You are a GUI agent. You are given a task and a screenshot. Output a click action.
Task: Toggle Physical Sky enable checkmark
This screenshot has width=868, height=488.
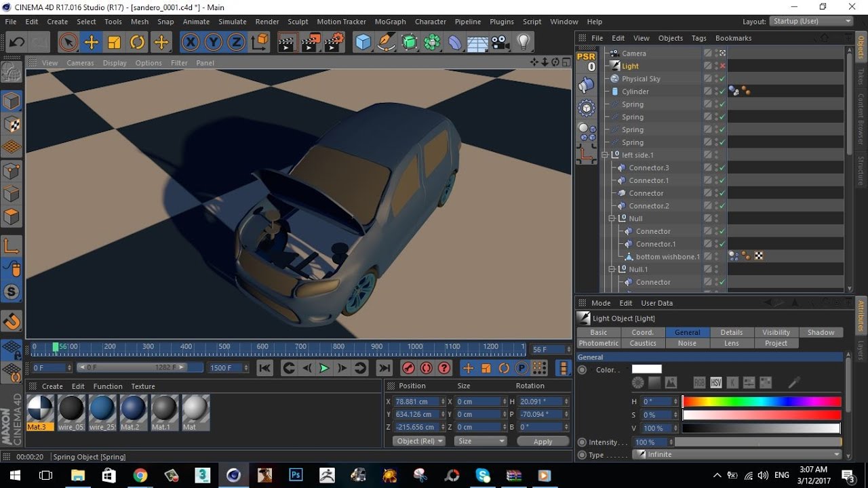coord(722,79)
